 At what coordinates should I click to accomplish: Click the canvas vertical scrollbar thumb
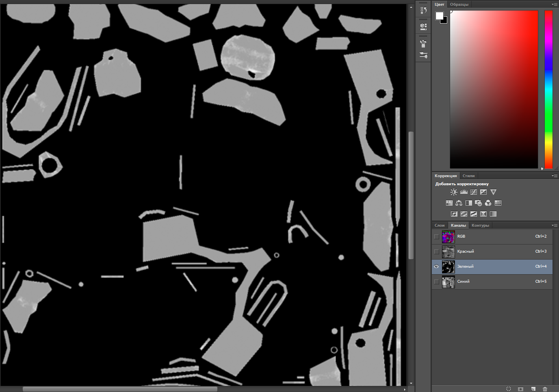click(411, 195)
